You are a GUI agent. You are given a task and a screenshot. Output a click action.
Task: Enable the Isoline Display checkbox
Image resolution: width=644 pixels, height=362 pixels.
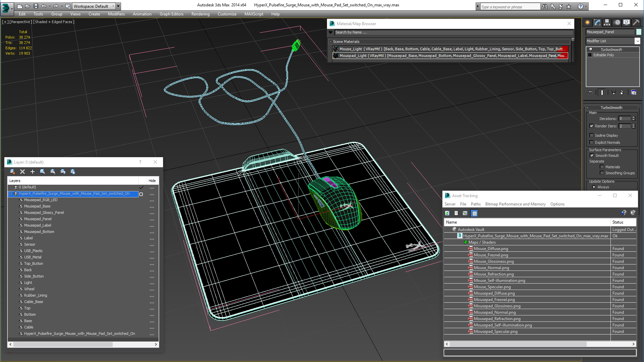592,135
